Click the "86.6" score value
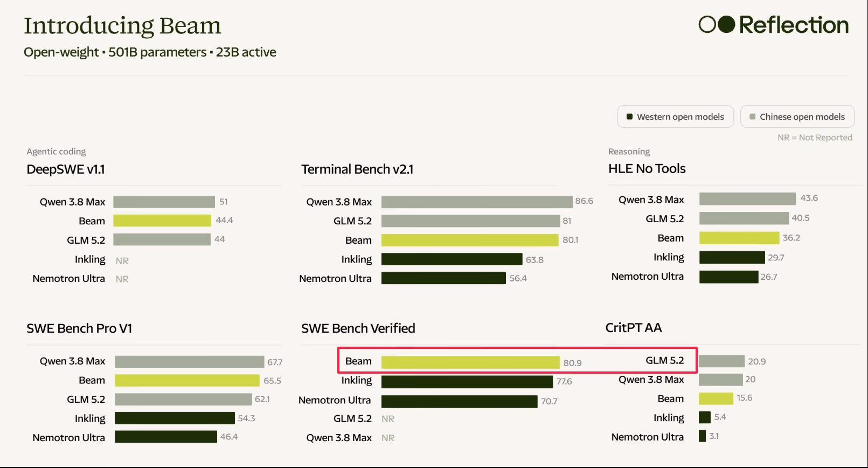Screen dimensions: 868x468 [584, 201]
